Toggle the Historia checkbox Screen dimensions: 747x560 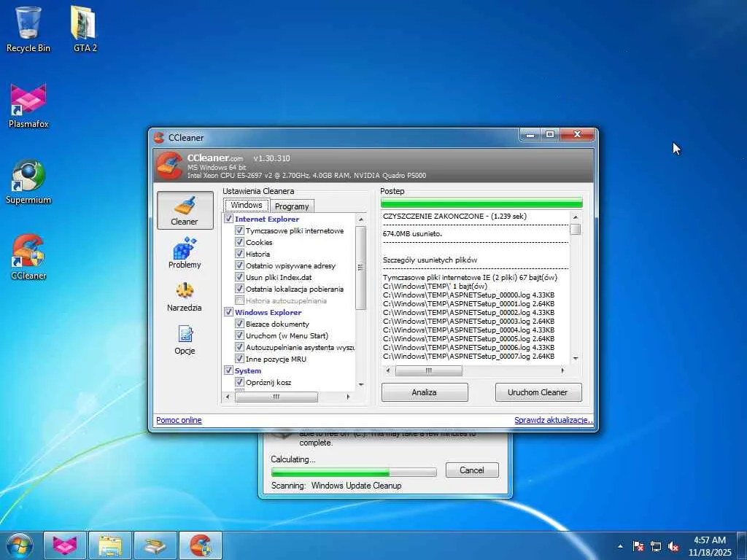(239, 254)
